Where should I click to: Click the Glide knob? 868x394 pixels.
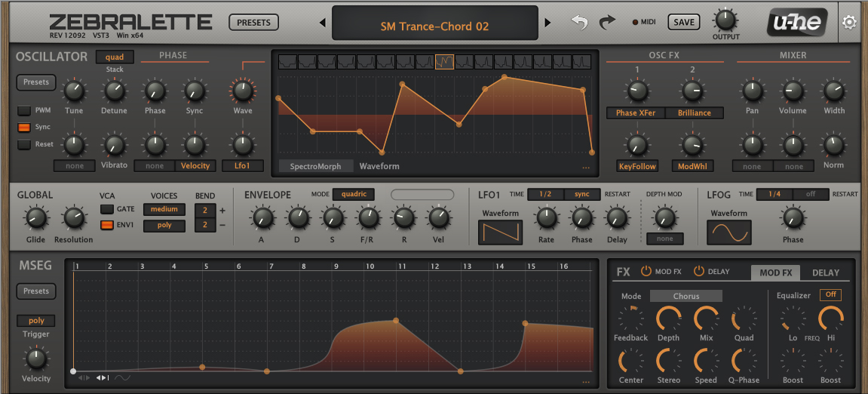coord(35,218)
